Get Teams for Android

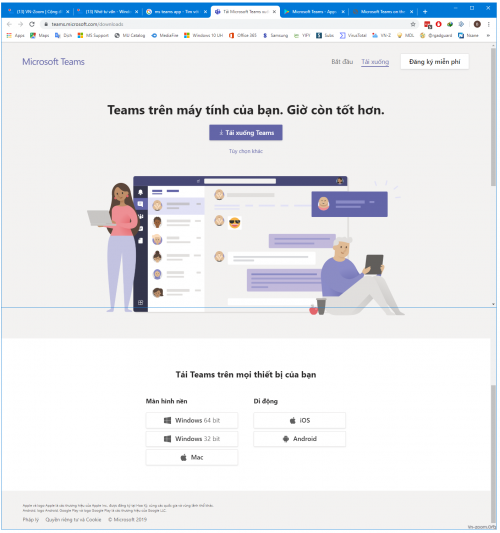click(x=299, y=439)
